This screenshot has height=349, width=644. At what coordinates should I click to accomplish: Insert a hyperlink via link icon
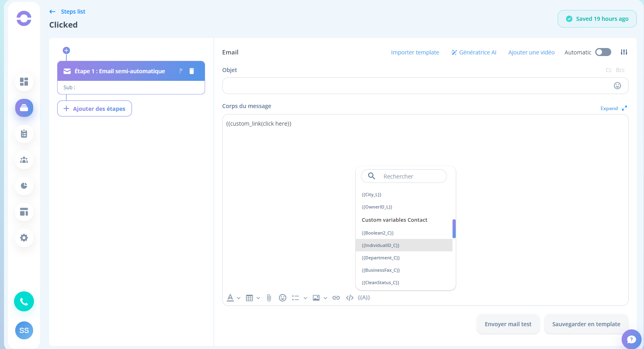tap(336, 298)
